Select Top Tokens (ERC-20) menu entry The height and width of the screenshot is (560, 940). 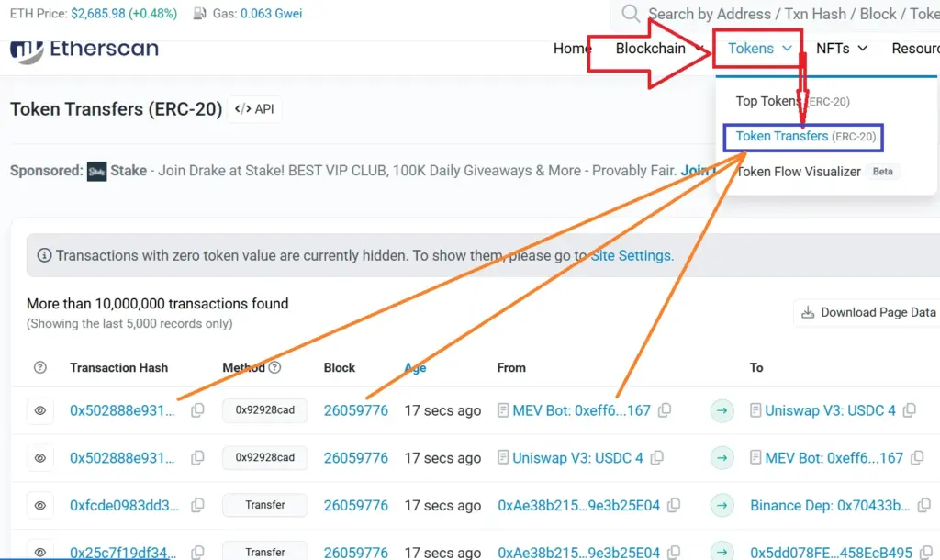pos(792,101)
